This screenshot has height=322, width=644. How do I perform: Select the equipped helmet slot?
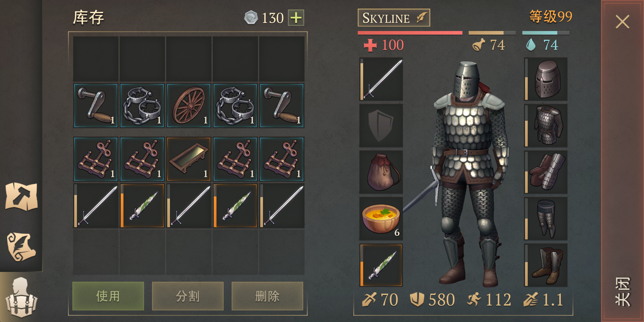[x=546, y=79]
